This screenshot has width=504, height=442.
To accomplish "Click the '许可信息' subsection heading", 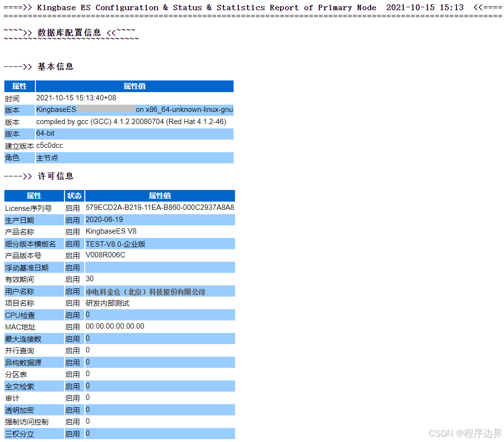I will click(56, 176).
